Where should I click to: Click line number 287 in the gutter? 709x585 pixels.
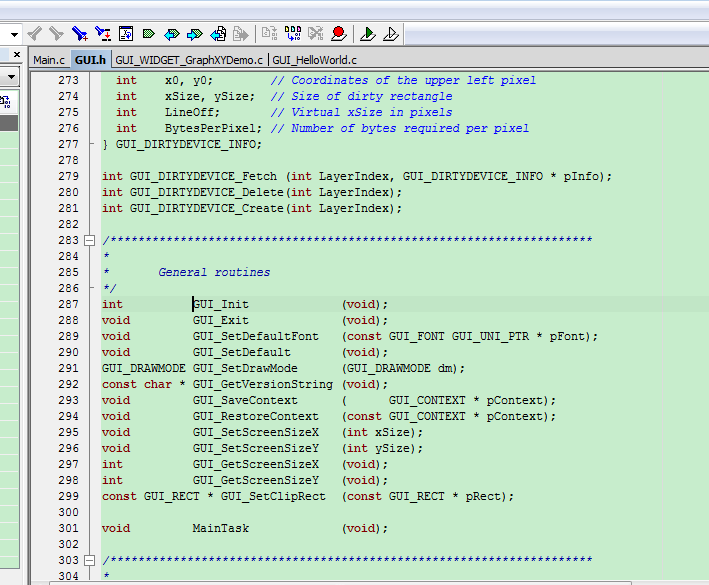68,304
